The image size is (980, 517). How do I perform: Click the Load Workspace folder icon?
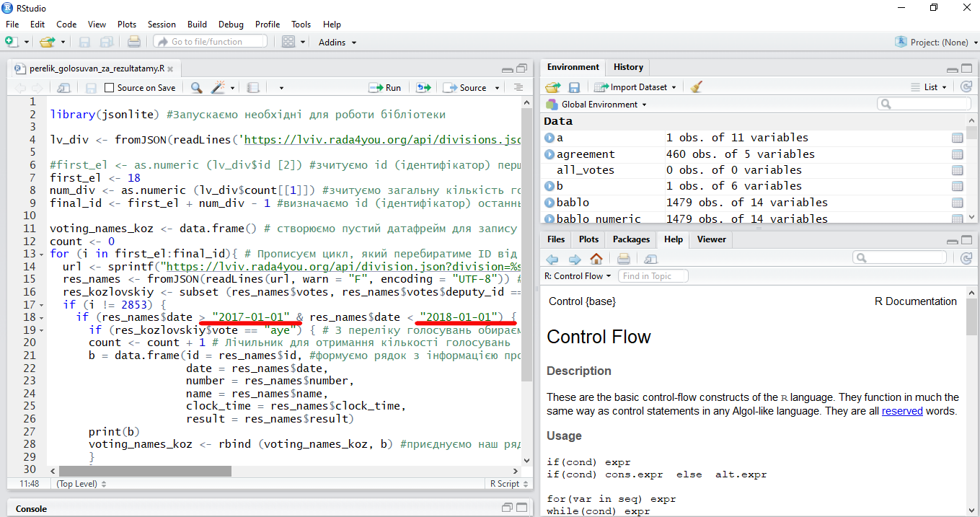(553, 87)
